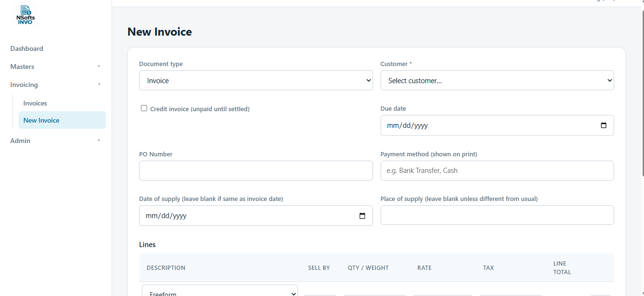The height and width of the screenshot is (296, 644).
Task: Click the SELL BY column header
Action: click(319, 268)
